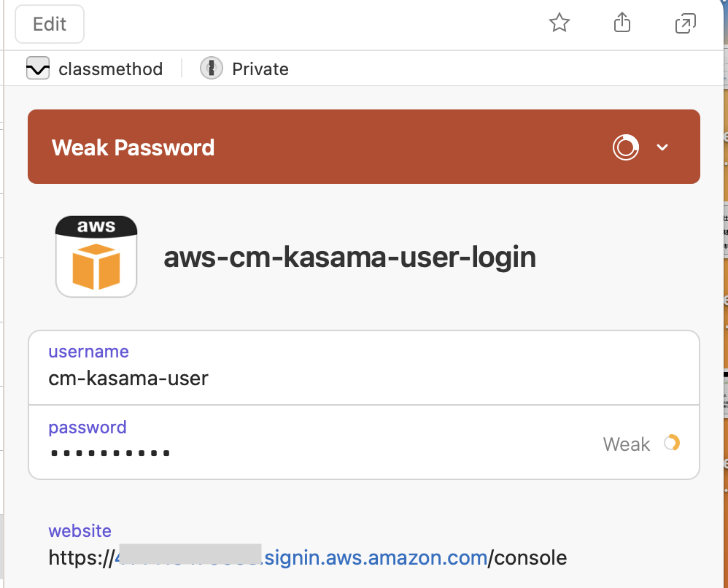
Task: Click the Private vault label
Action: click(x=260, y=69)
